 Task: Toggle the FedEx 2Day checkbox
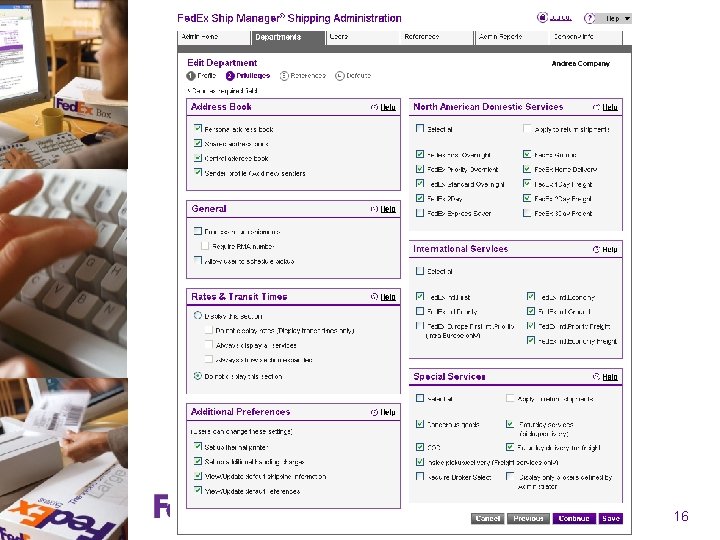pos(420,198)
